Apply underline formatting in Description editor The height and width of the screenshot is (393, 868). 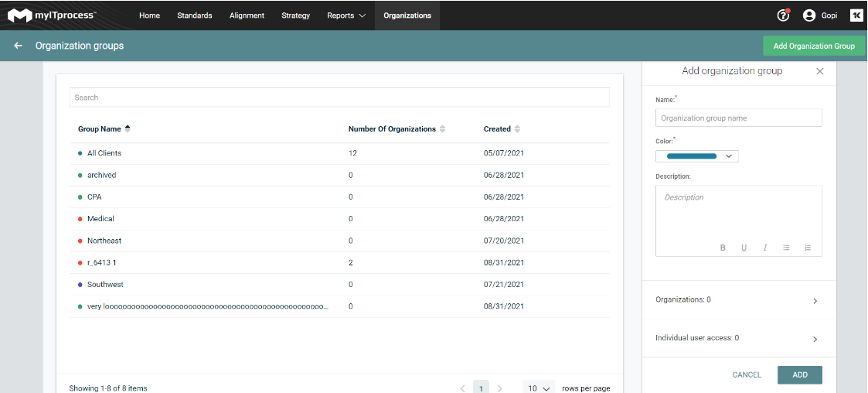click(x=744, y=248)
